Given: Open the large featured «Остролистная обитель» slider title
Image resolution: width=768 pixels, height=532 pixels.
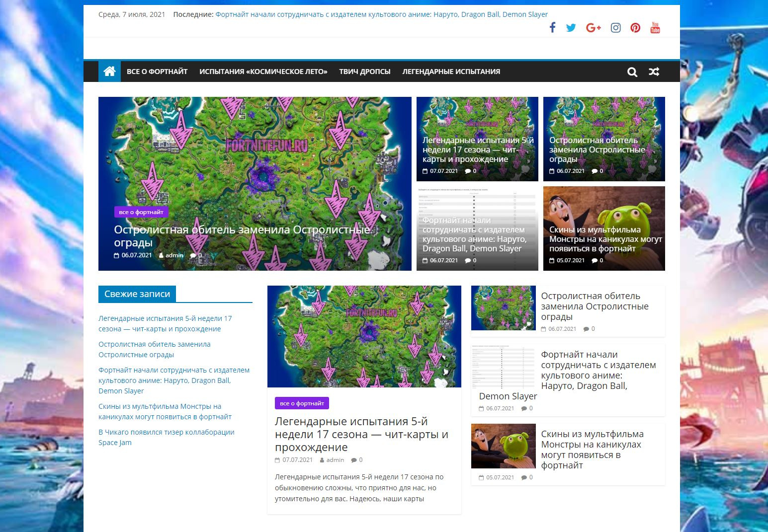Looking at the screenshot, I should (x=242, y=236).
